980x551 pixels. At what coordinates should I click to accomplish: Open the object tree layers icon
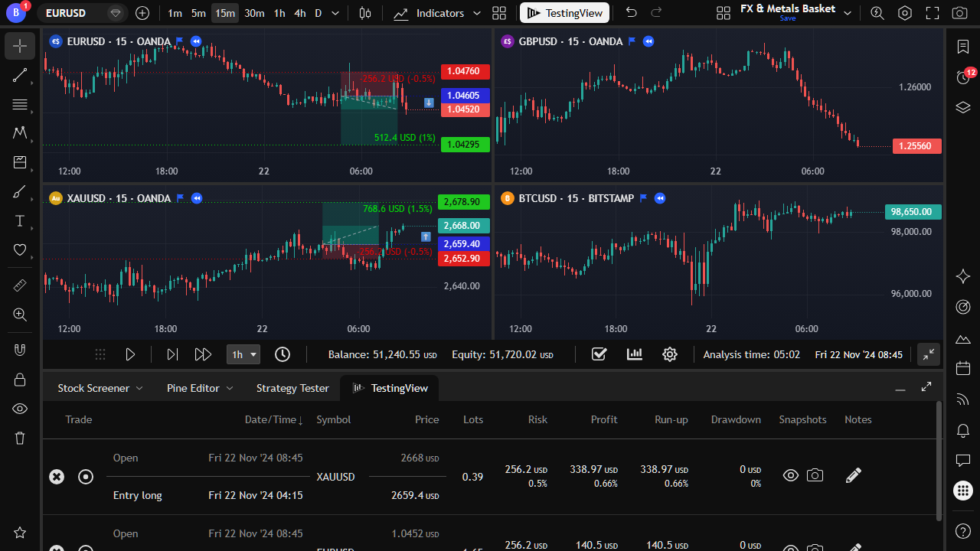[963, 107]
